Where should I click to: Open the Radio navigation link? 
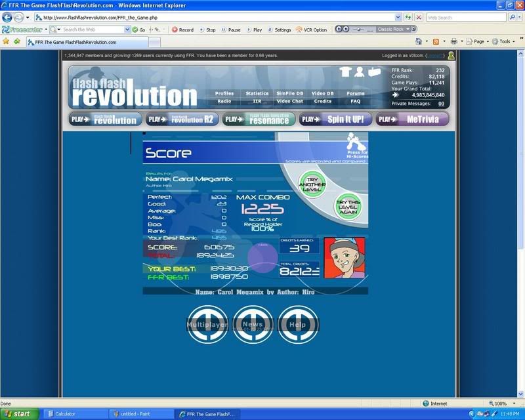[224, 101]
